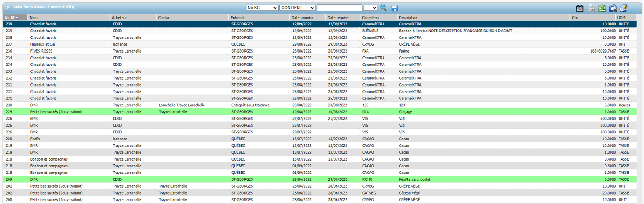
Task: Click the 'FAR' item code cell
Action: click(365, 51)
